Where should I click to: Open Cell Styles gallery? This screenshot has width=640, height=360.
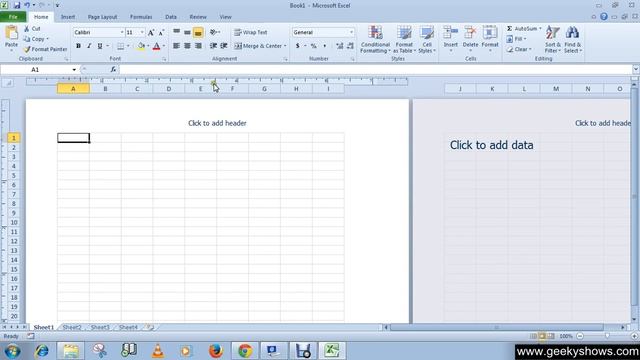(x=427, y=39)
